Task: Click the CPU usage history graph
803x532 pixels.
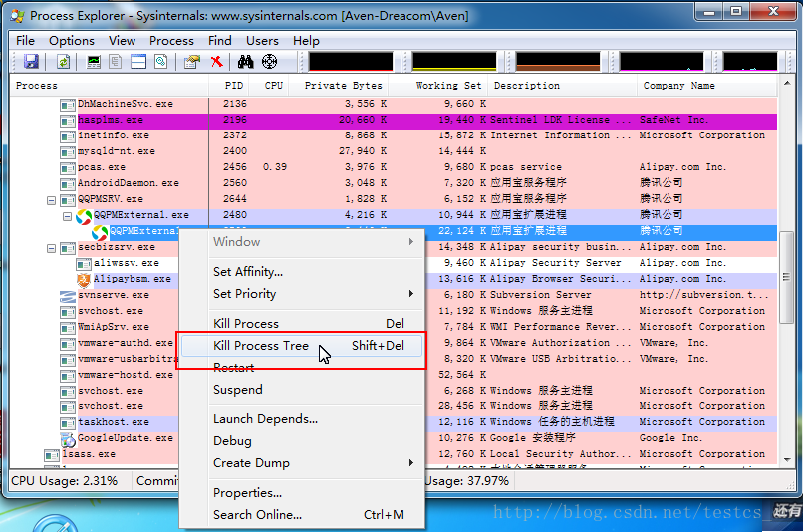Action: click(x=351, y=62)
